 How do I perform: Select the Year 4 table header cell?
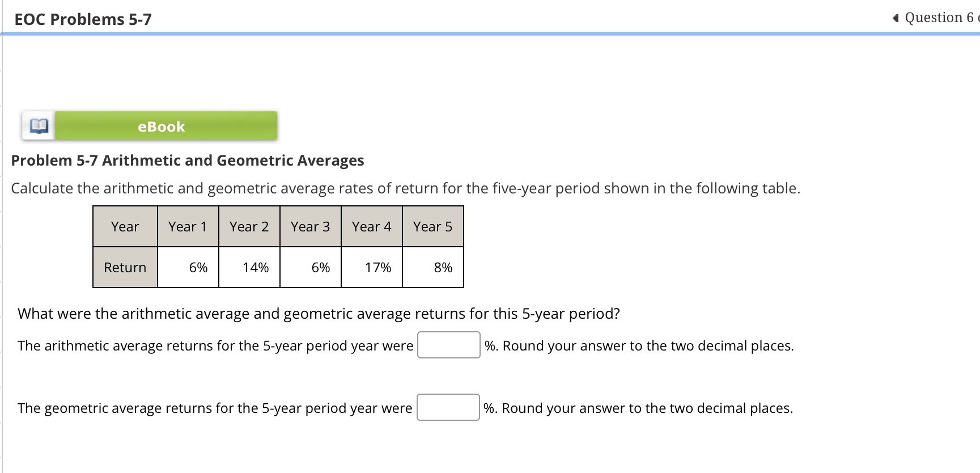(371, 226)
